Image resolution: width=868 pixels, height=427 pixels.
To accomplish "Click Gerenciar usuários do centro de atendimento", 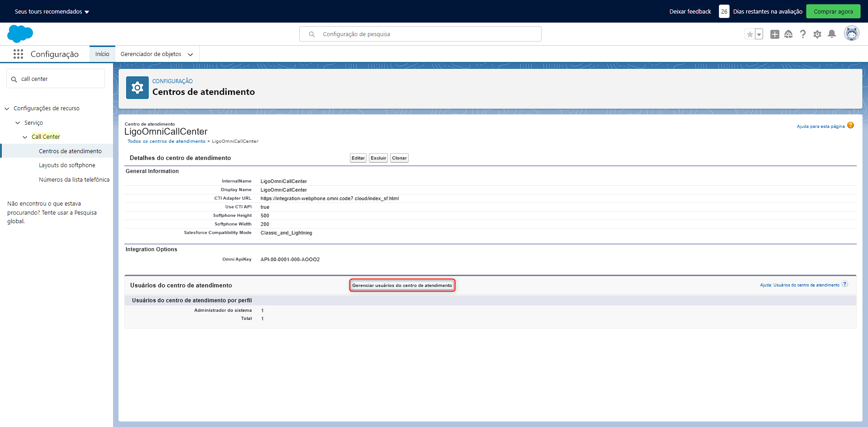I will 402,286.
